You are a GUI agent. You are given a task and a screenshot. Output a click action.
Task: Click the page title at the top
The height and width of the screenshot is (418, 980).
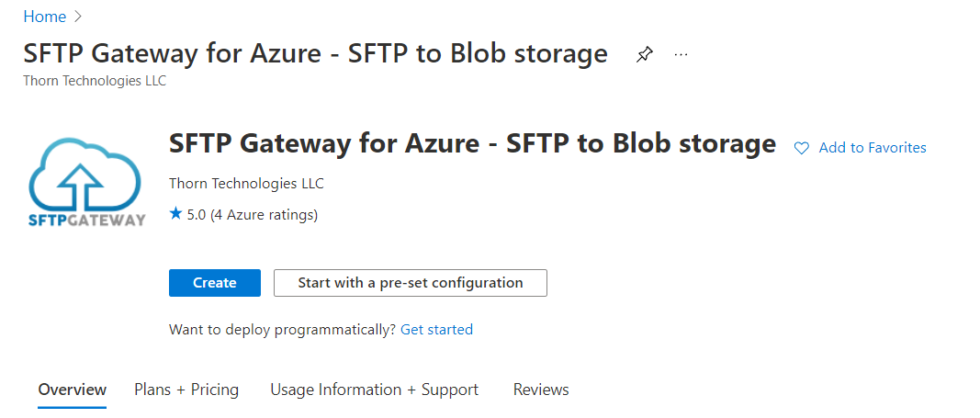tap(315, 53)
